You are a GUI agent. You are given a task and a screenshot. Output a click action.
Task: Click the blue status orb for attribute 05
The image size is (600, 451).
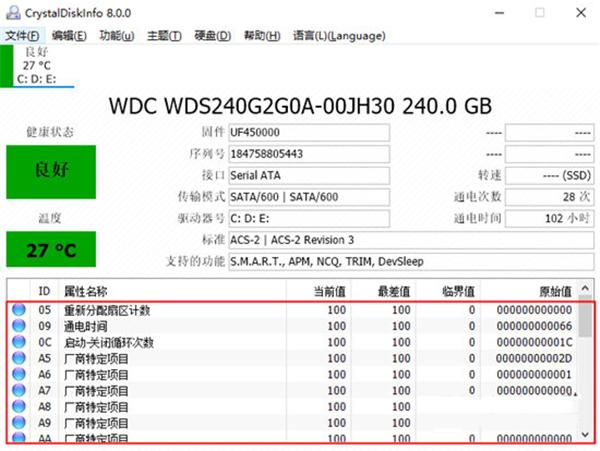tap(19, 309)
